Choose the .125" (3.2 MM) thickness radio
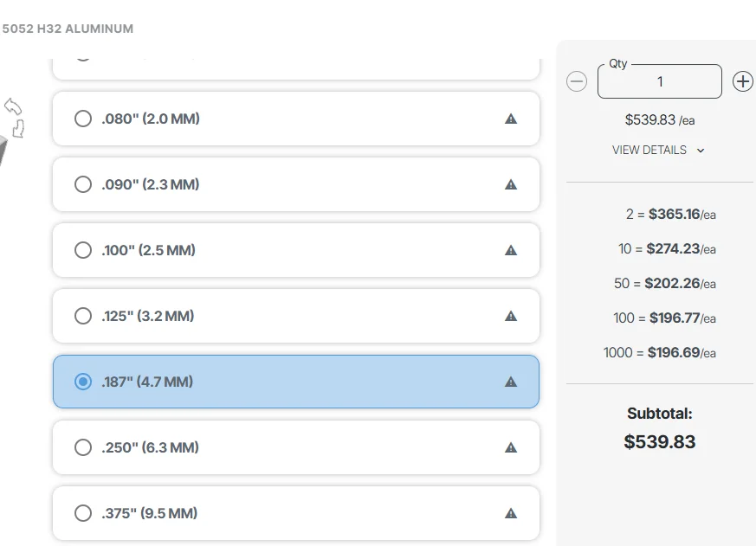The width and height of the screenshot is (756, 546). click(83, 316)
